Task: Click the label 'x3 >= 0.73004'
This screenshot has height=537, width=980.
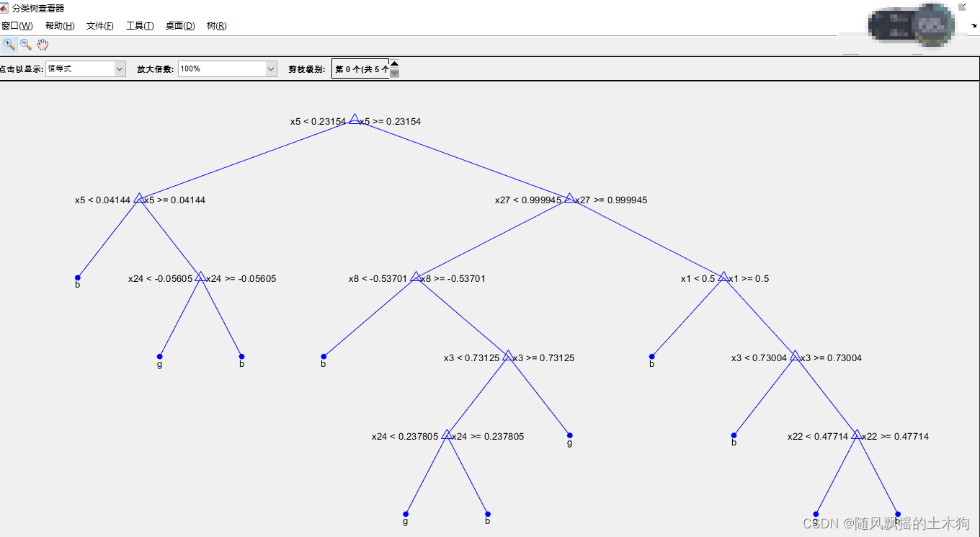Action: 832,358
